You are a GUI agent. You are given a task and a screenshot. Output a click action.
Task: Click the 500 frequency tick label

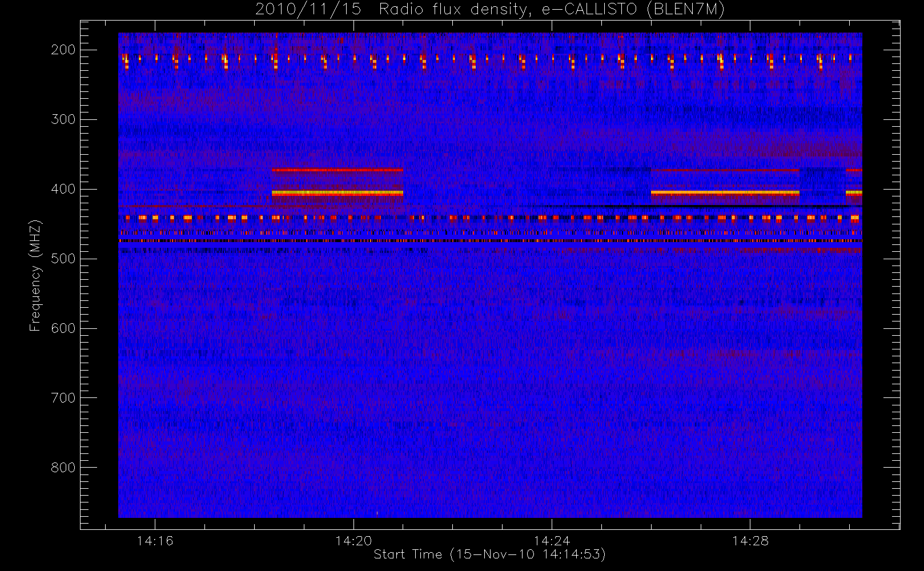[63, 259]
